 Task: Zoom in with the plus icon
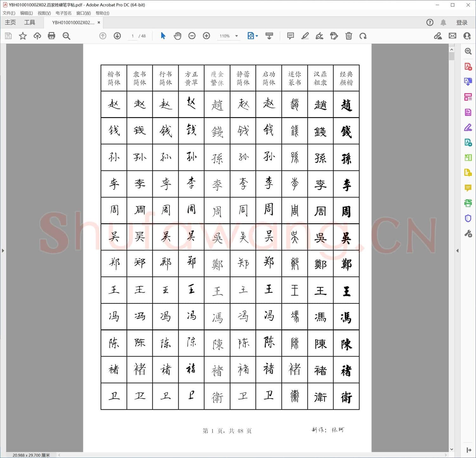(207, 36)
